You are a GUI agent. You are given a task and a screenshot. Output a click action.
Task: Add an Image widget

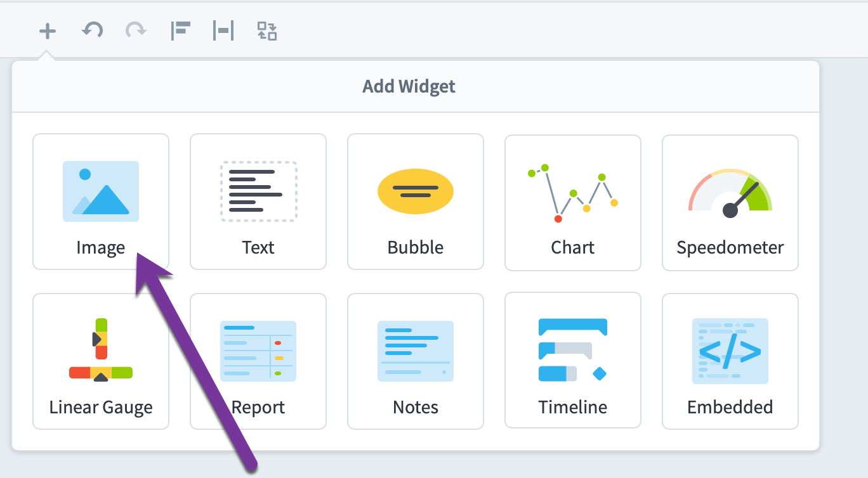click(101, 202)
